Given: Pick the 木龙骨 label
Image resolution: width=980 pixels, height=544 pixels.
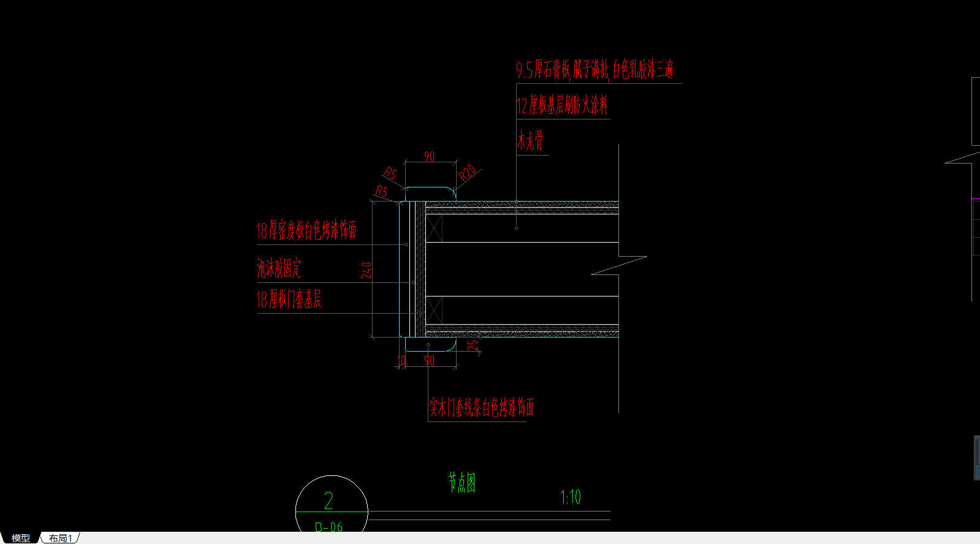Looking at the screenshot, I should click(530, 140).
